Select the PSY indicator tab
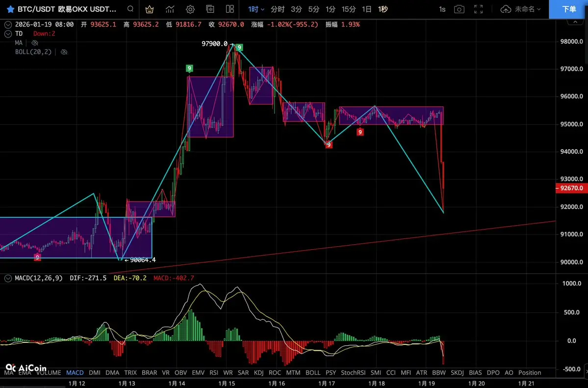588x388 pixels. [x=331, y=373]
